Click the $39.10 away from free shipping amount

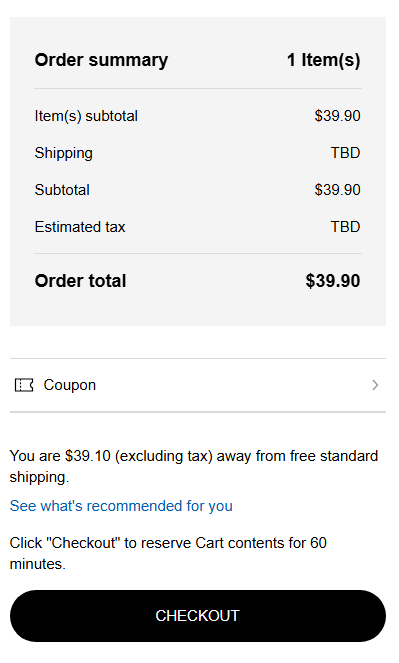88,456
